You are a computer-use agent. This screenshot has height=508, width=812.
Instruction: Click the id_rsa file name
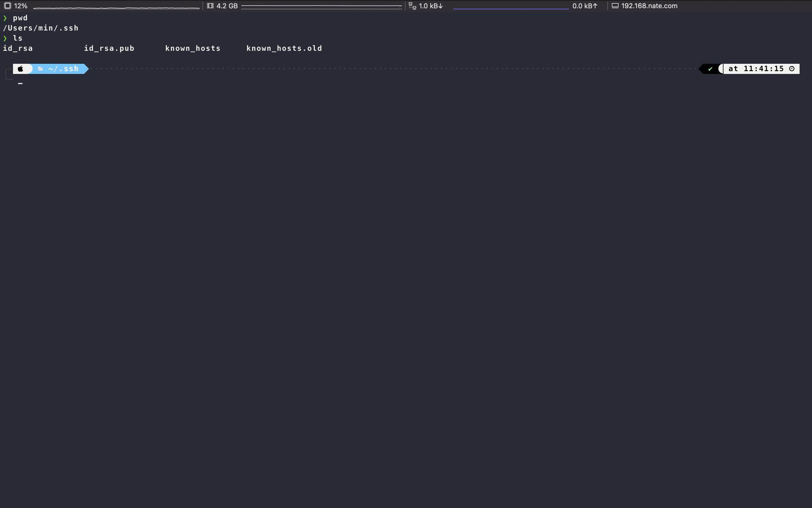(18, 48)
